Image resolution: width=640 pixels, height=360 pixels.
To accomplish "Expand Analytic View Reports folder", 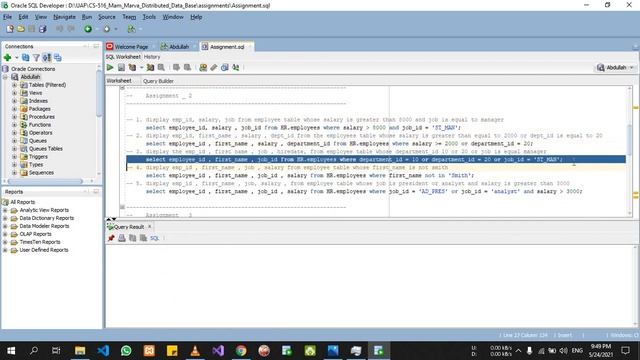I will tap(5, 210).
